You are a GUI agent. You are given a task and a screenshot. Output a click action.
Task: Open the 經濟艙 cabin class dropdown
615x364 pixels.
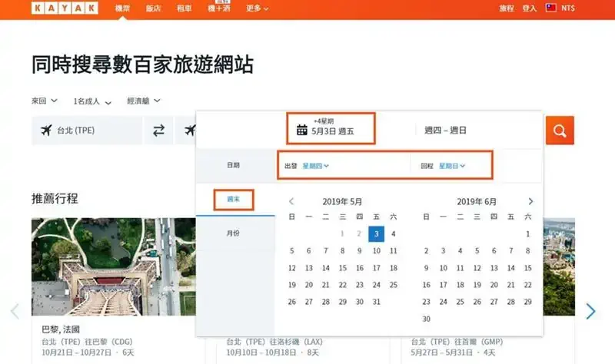(144, 101)
